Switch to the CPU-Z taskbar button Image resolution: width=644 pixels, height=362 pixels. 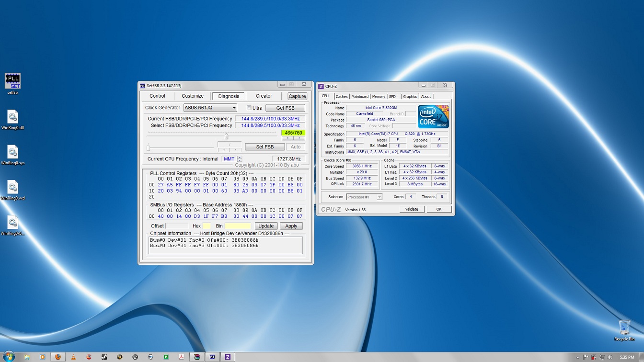pos(228,357)
